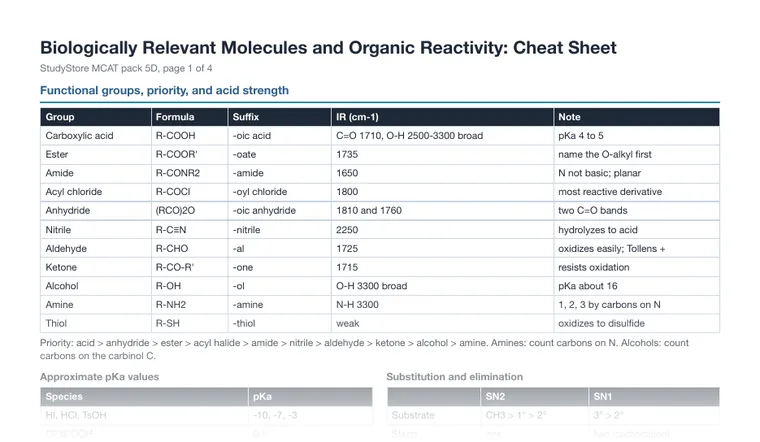760x442 pixels.
Task: Select the 'Amide' group cell
Action: point(95,173)
